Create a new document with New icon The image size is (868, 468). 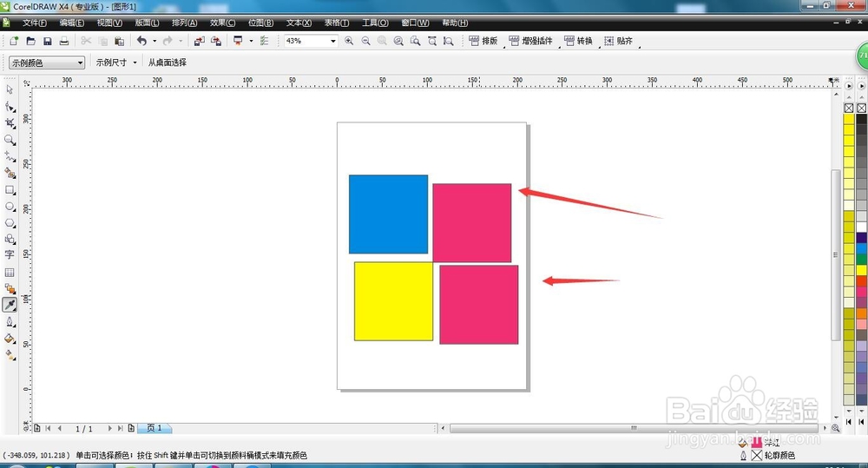click(x=14, y=41)
